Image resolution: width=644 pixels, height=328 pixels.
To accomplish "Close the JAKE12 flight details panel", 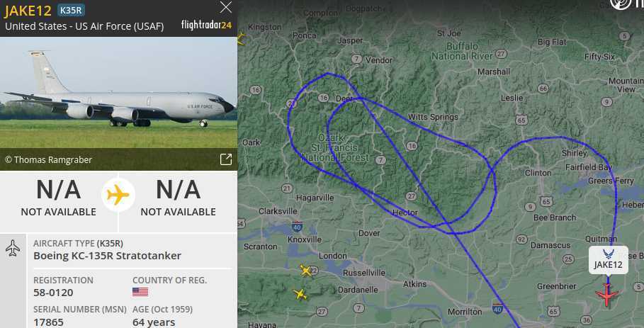I will tap(225, 7).
